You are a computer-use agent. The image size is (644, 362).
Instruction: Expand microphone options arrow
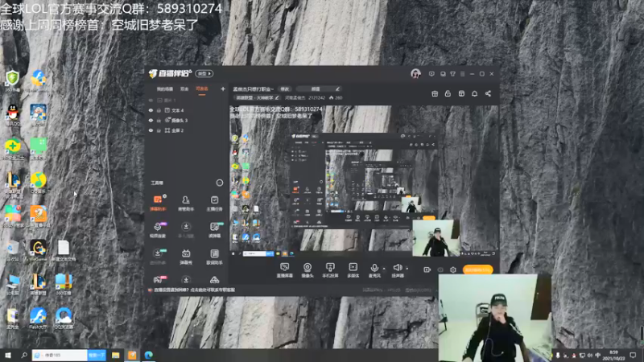click(384, 269)
